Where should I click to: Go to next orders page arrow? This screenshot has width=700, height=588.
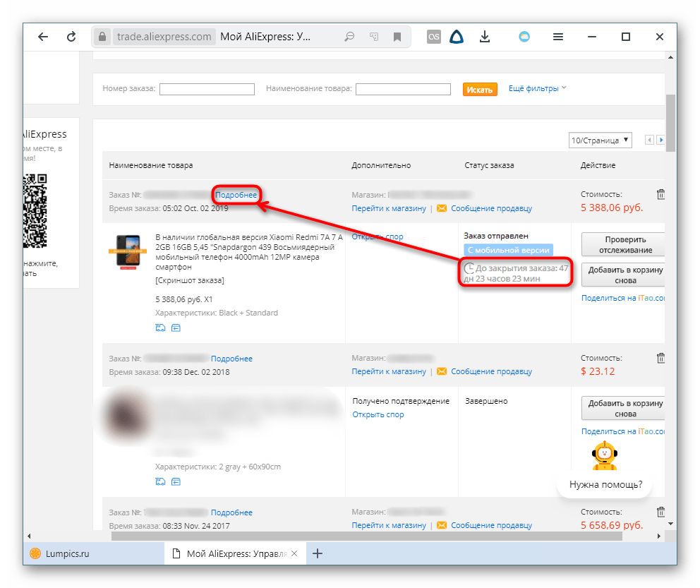pos(660,140)
